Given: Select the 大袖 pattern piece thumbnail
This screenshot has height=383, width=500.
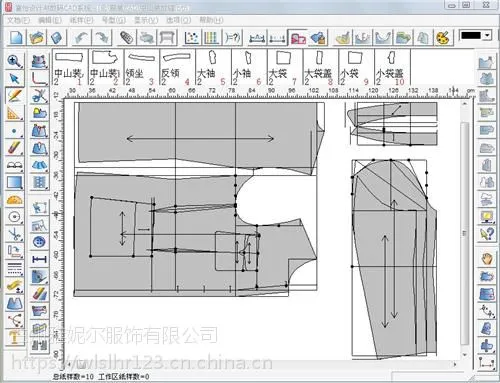Looking at the screenshot, I should click(213, 68).
